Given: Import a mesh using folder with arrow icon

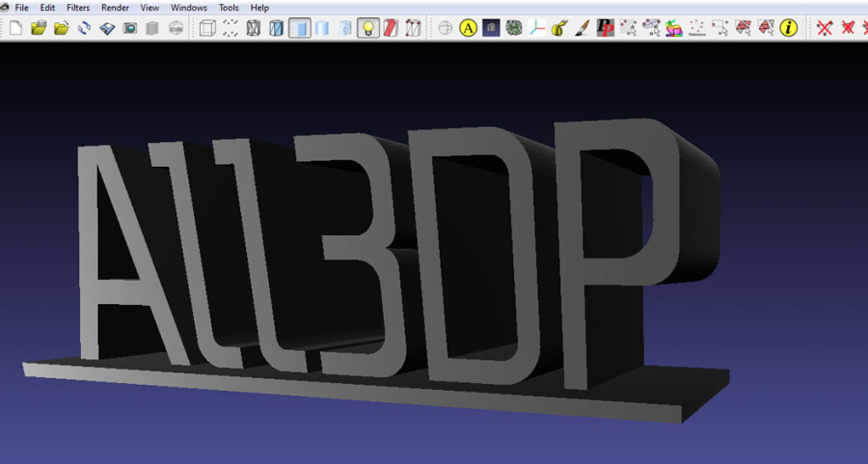Looking at the screenshot, I should coord(62,28).
